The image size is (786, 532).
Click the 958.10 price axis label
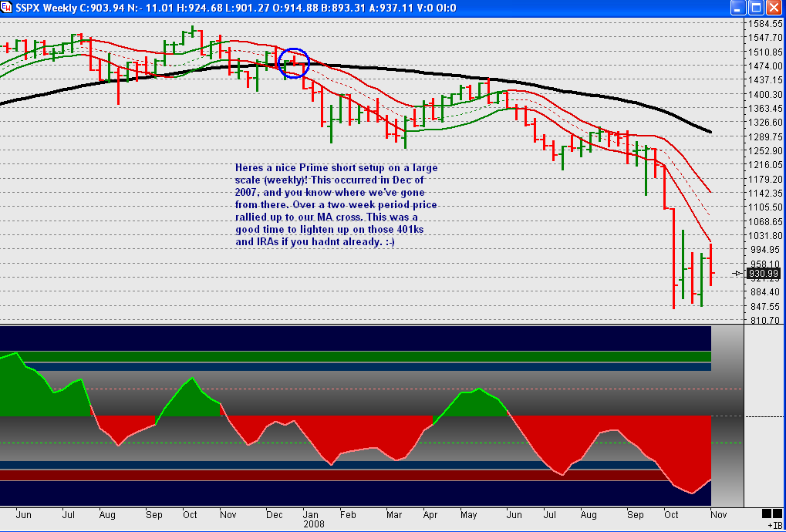tap(766, 264)
